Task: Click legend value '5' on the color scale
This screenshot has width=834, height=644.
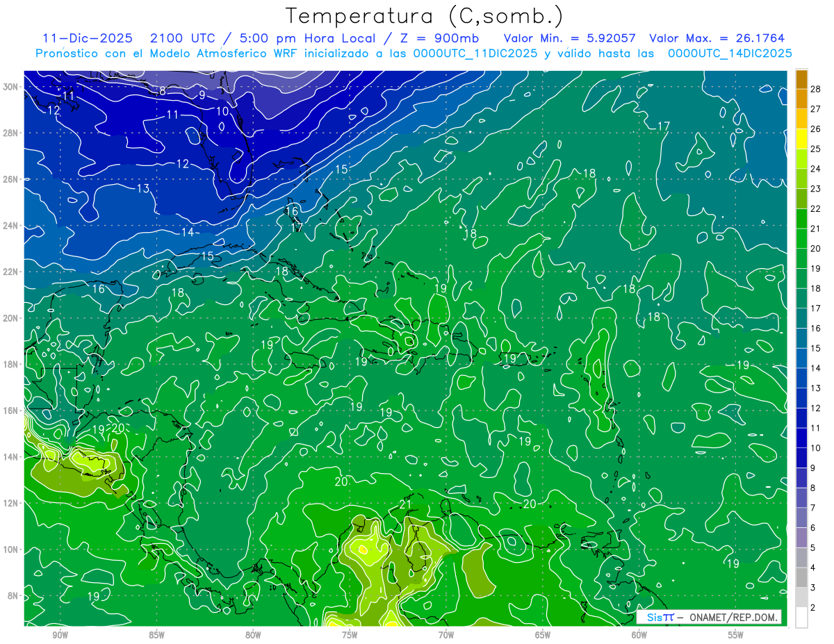Action: pos(812,548)
